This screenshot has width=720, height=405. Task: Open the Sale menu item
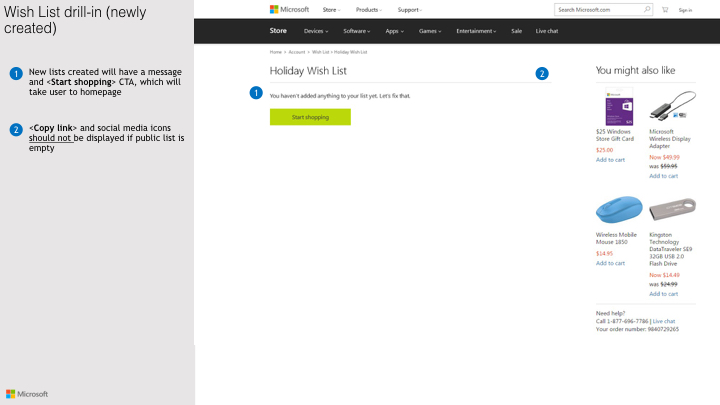517,31
